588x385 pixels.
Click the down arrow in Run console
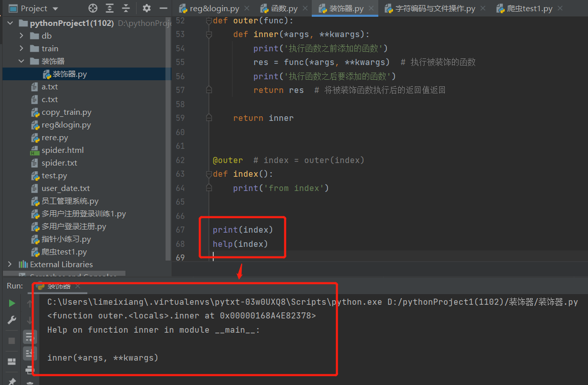pos(29,320)
